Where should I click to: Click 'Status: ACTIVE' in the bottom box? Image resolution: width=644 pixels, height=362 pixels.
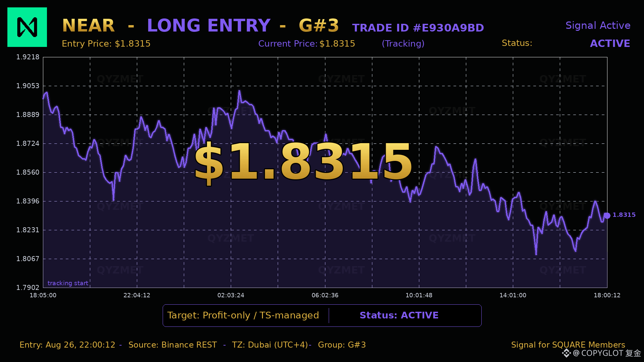tap(399, 315)
